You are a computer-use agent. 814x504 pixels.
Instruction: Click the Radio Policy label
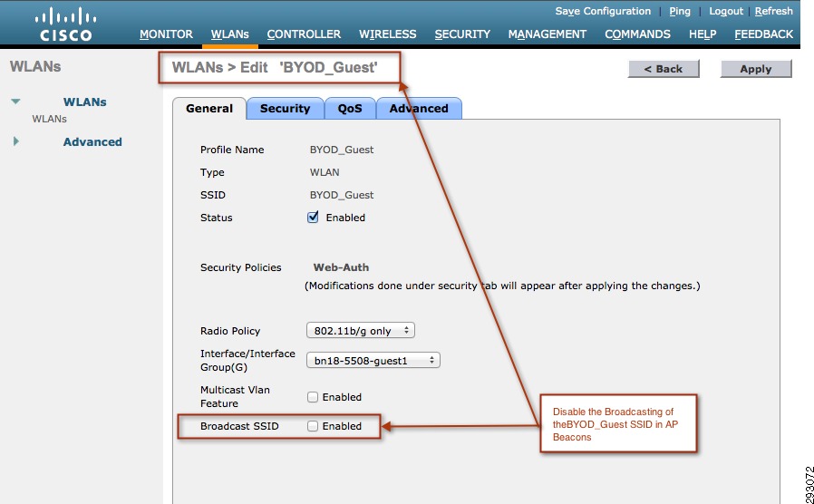(x=230, y=331)
